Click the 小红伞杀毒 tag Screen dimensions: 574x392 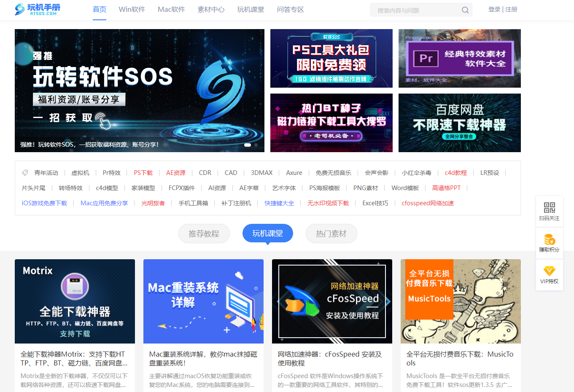pos(417,173)
